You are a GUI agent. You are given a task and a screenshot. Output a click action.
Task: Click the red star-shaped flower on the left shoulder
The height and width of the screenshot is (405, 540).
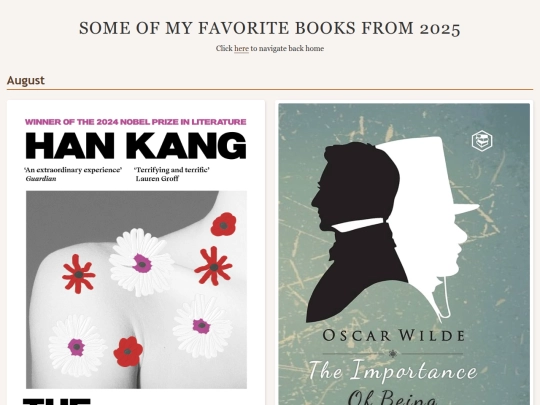(x=79, y=274)
